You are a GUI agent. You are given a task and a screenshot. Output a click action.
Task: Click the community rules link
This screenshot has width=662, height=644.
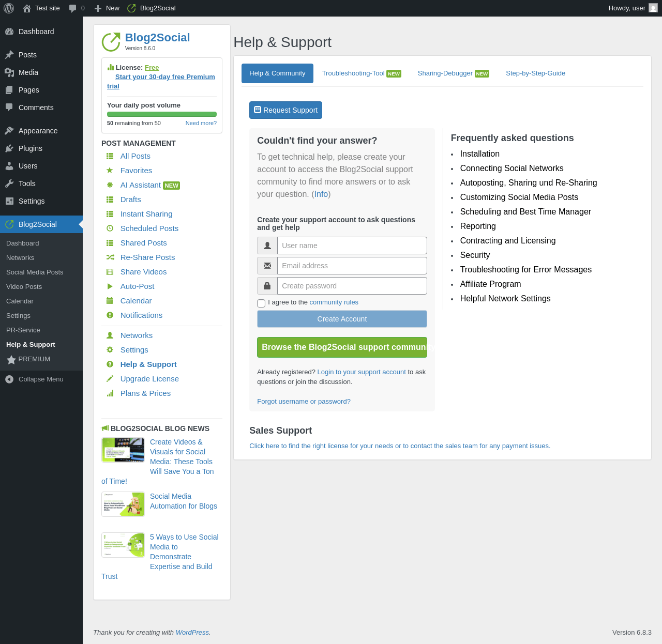click(x=334, y=302)
